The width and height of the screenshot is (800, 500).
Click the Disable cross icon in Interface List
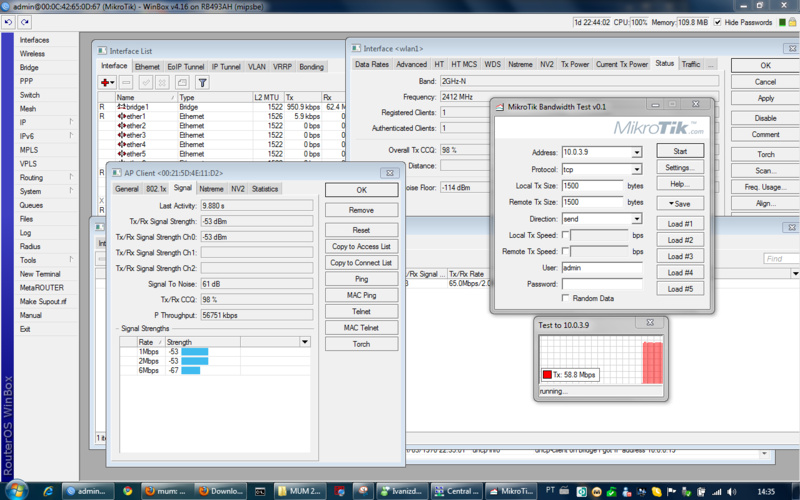point(162,83)
